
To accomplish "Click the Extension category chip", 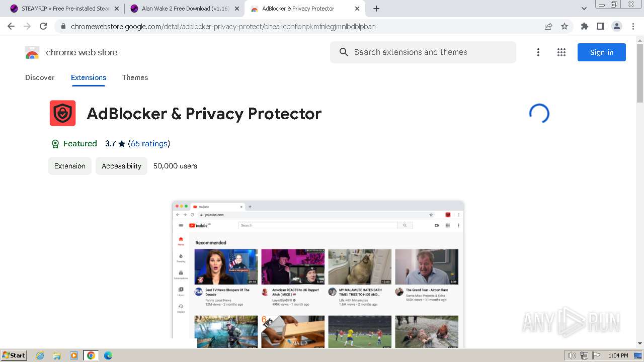I will pyautogui.click(x=70, y=166).
